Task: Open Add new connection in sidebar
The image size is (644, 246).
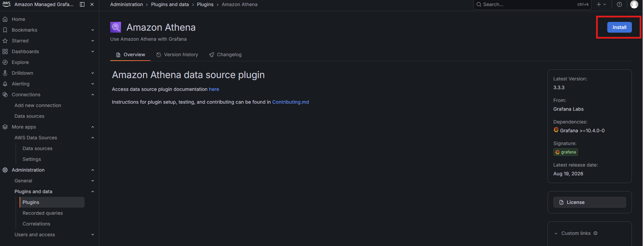Action: 38,105
